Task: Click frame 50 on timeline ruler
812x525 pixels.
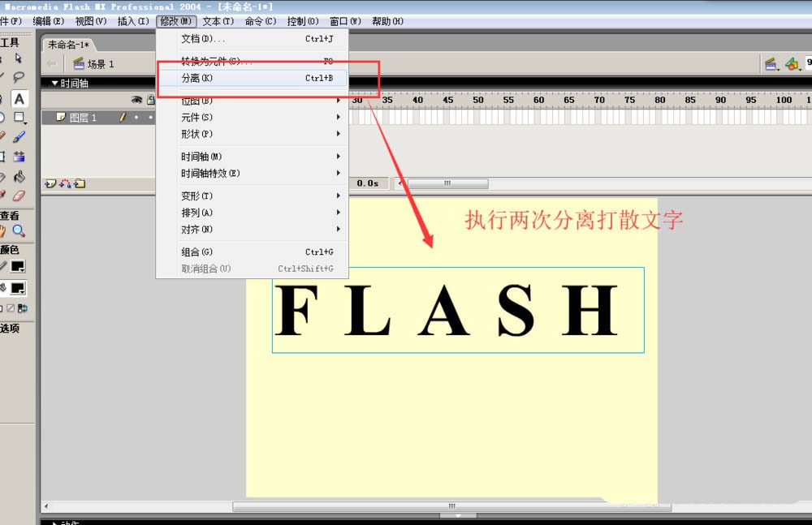Action: coord(478,100)
